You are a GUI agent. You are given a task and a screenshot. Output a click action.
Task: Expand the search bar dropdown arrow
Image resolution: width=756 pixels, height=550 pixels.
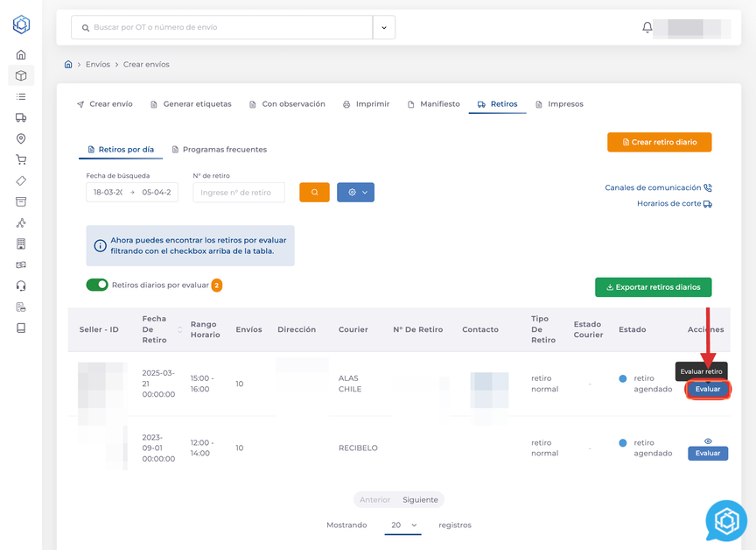pyautogui.click(x=384, y=27)
